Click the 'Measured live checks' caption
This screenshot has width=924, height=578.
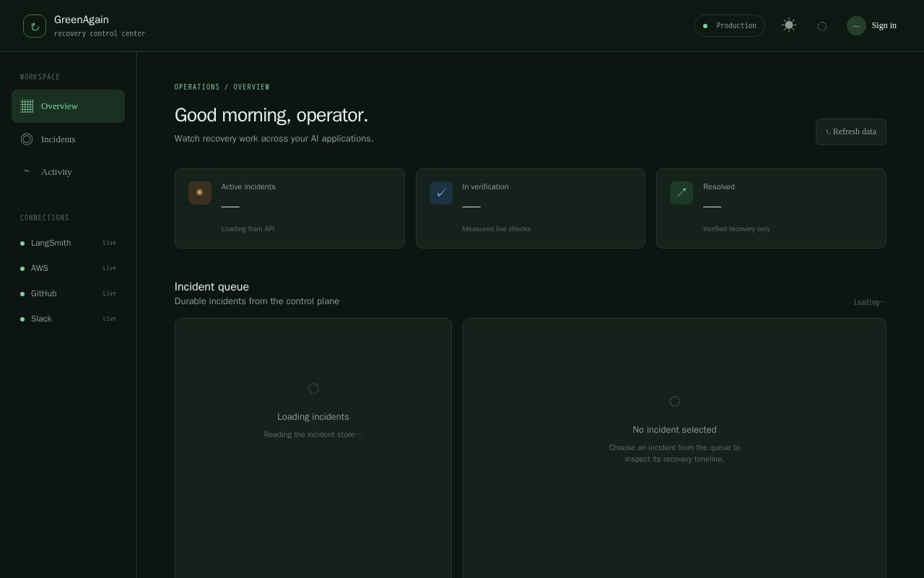click(x=496, y=229)
